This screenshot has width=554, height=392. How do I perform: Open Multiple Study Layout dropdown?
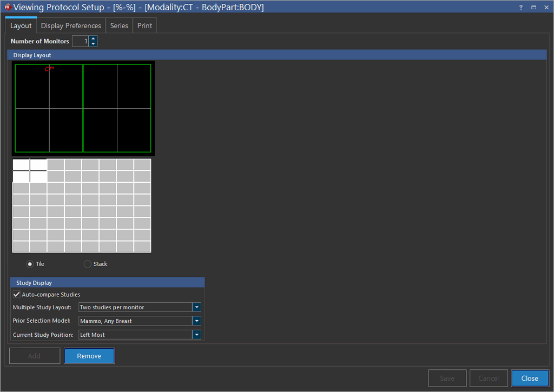[x=197, y=307]
